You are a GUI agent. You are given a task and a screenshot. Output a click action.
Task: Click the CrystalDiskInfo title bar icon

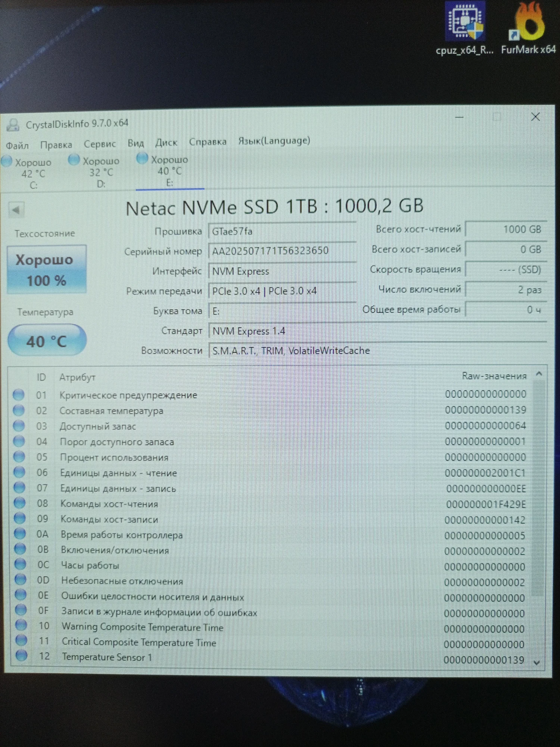pyautogui.click(x=13, y=125)
